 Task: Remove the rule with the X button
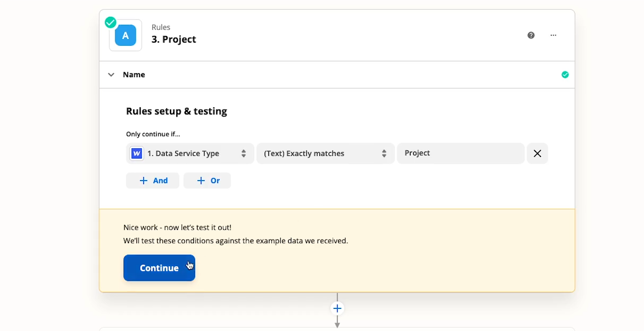537,154
